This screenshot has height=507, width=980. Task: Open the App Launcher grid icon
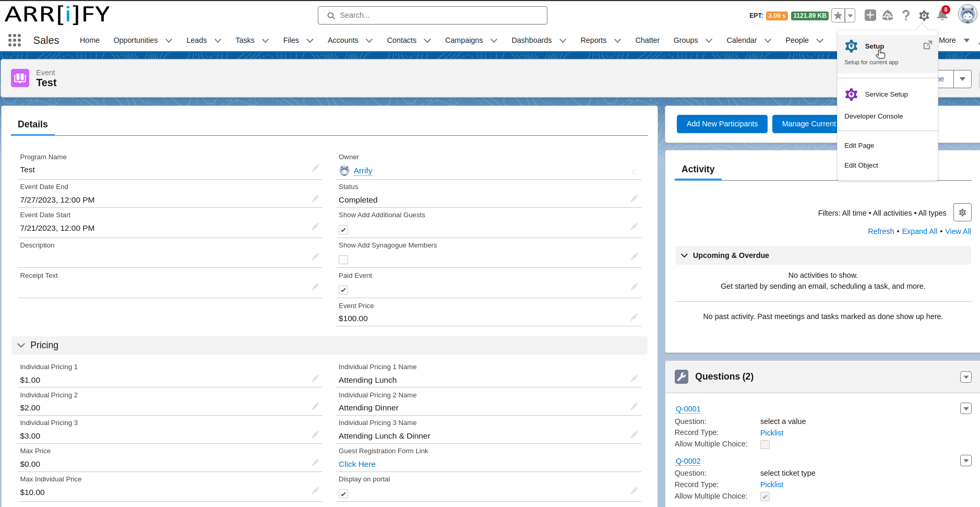coord(15,40)
